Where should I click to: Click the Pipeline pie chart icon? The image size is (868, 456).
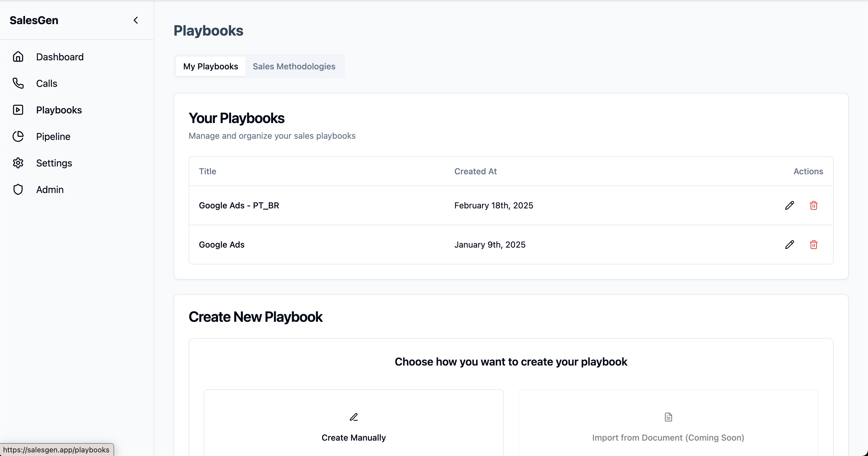pyautogui.click(x=18, y=137)
